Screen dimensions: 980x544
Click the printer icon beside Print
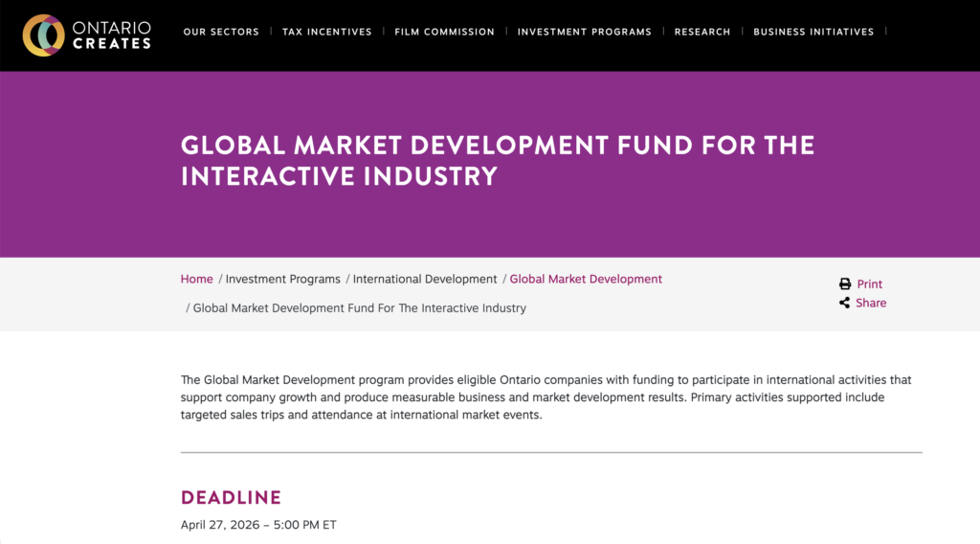pyautogui.click(x=845, y=284)
